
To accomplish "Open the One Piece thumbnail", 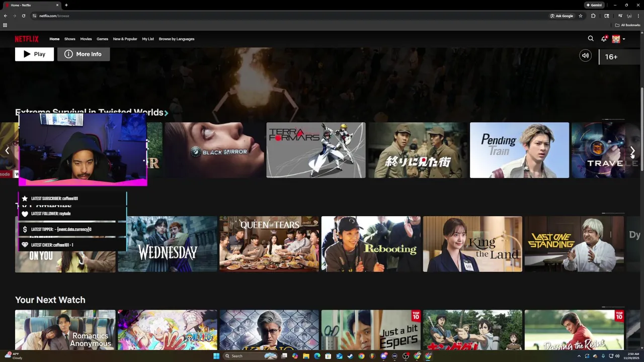I will coord(167,330).
